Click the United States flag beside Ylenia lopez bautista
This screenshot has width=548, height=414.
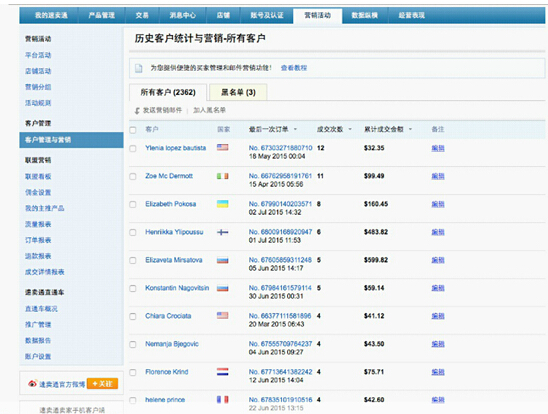tap(222, 147)
